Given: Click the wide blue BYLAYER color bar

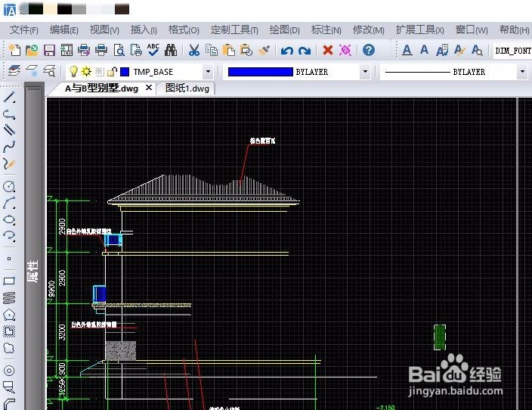Looking at the screenshot, I should tap(260, 72).
